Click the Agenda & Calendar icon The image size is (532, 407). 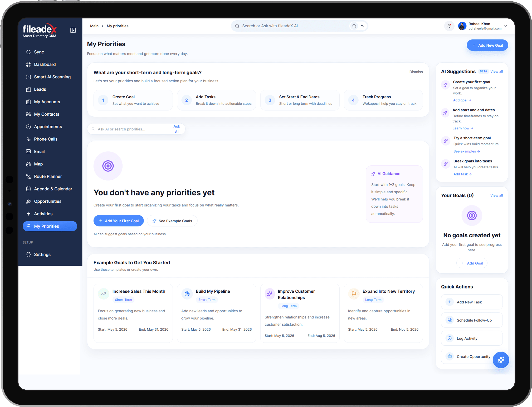[x=28, y=189]
